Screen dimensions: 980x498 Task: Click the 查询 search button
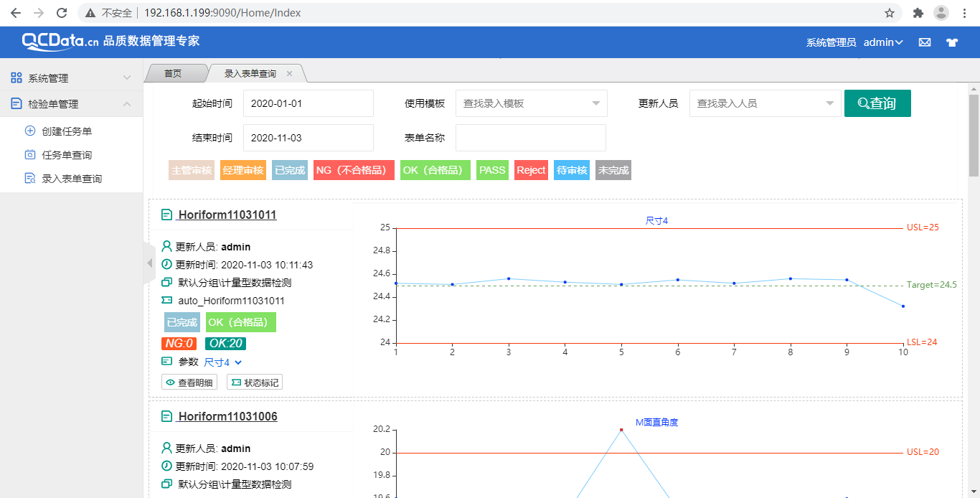tap(877, 103)
